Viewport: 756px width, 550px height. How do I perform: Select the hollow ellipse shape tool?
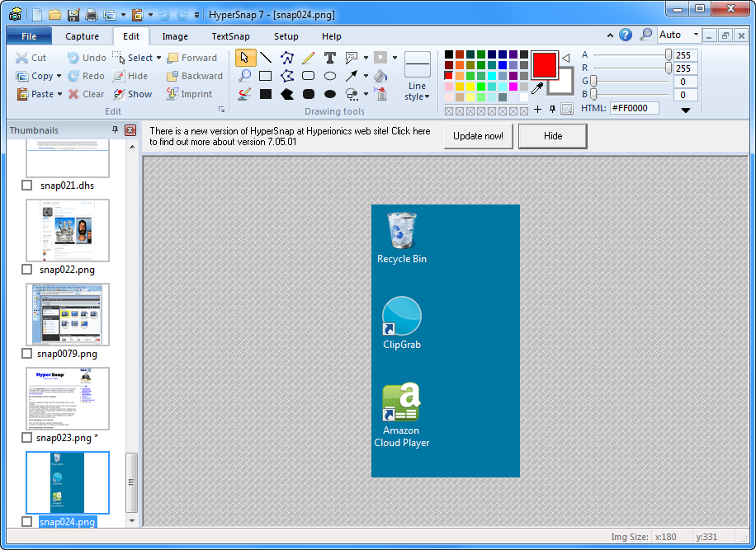point(330,76)
